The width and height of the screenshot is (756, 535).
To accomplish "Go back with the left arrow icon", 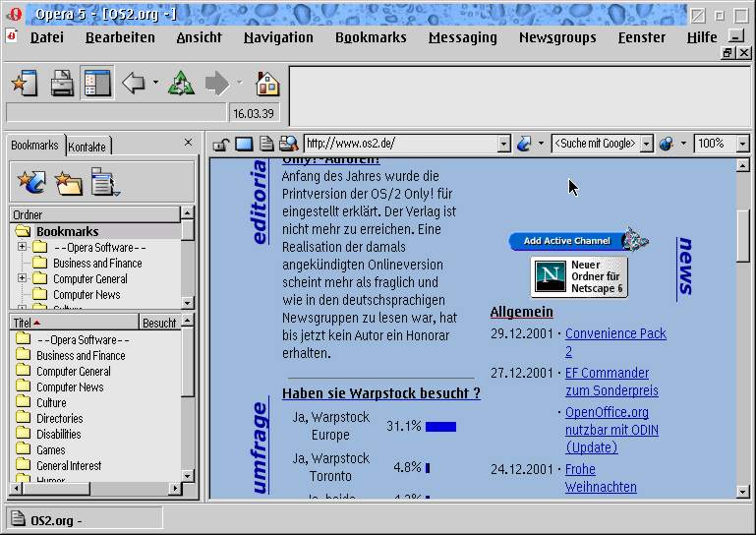I will click(x=134, y=83).
